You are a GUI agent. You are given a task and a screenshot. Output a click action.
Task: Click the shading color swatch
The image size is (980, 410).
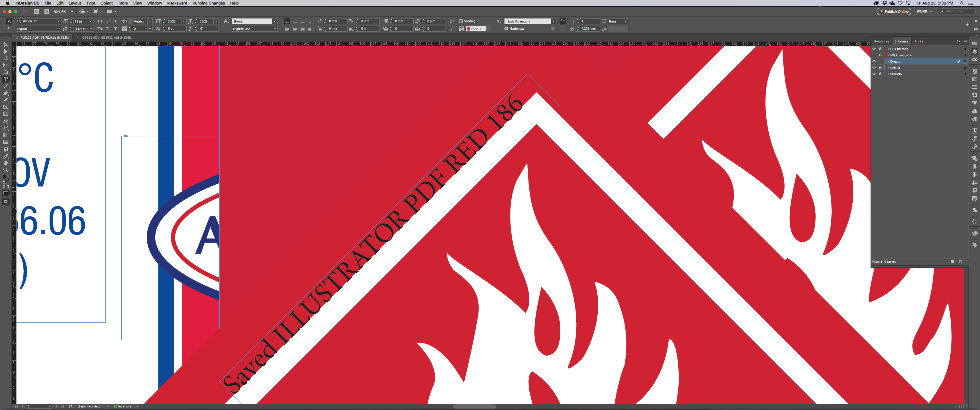[x=469, y=28]
